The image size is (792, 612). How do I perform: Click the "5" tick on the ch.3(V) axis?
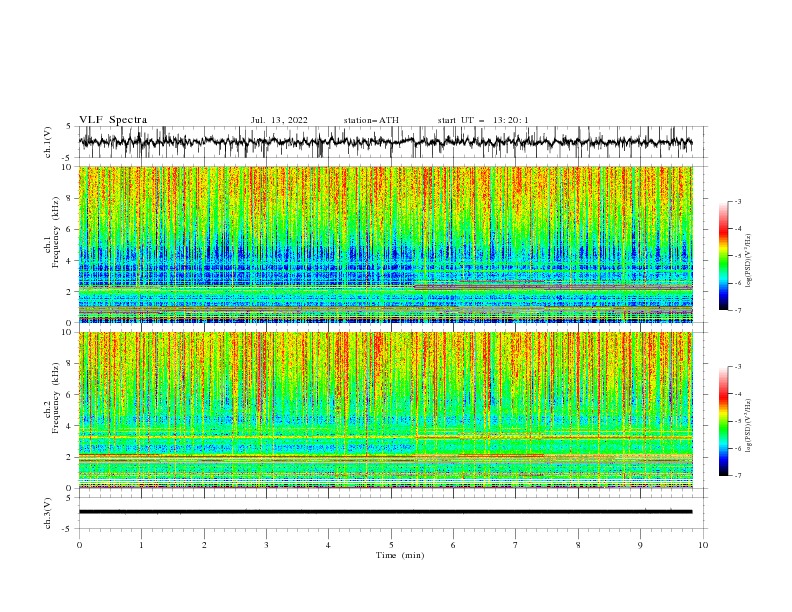pyautogui.click(x=69, y=497)
